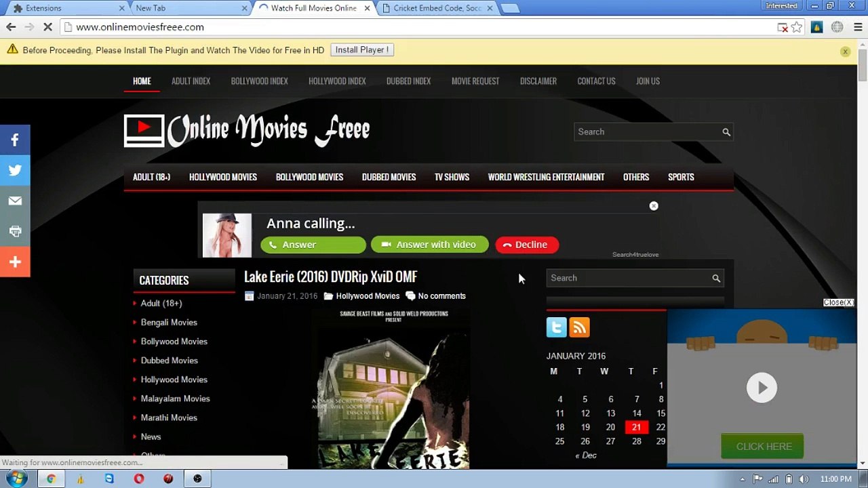
Task: Open the DISCLAIMER nav link
Action: 538,81
